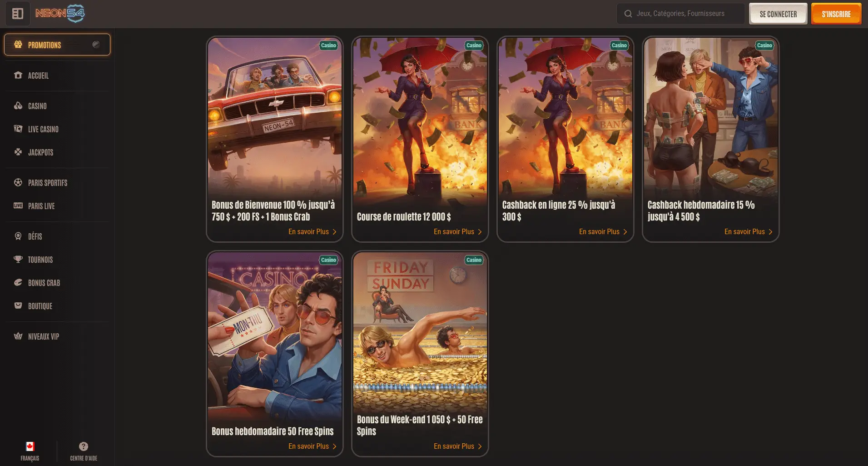868x466 pixels.
Task: Toggle the Promotions round indicator
Action: pos(96,45)
